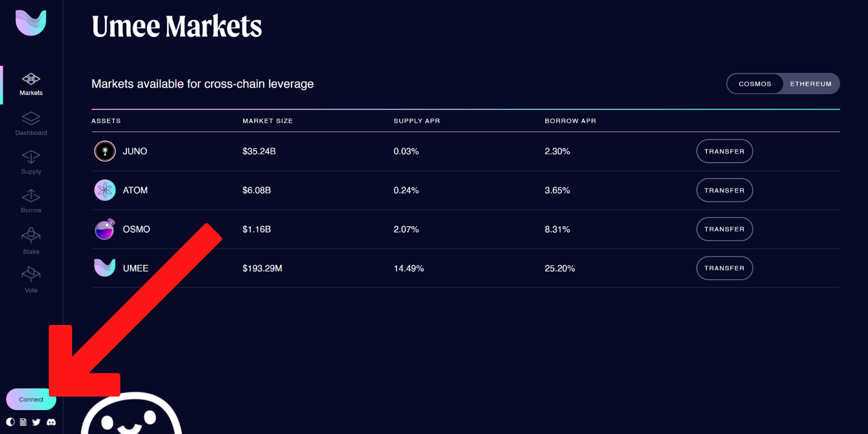The height and width of the screenshot is (434, 868).
Task: Open the Borrow section
Action: coord(31,201)
